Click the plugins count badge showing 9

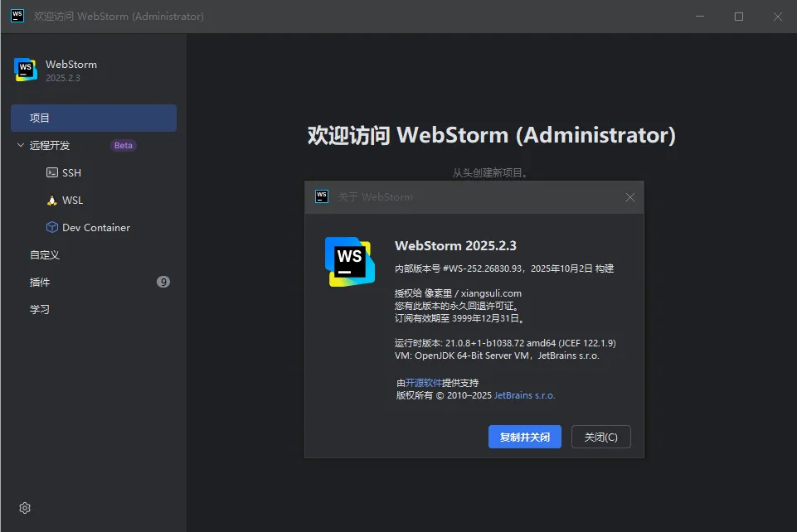163,283
